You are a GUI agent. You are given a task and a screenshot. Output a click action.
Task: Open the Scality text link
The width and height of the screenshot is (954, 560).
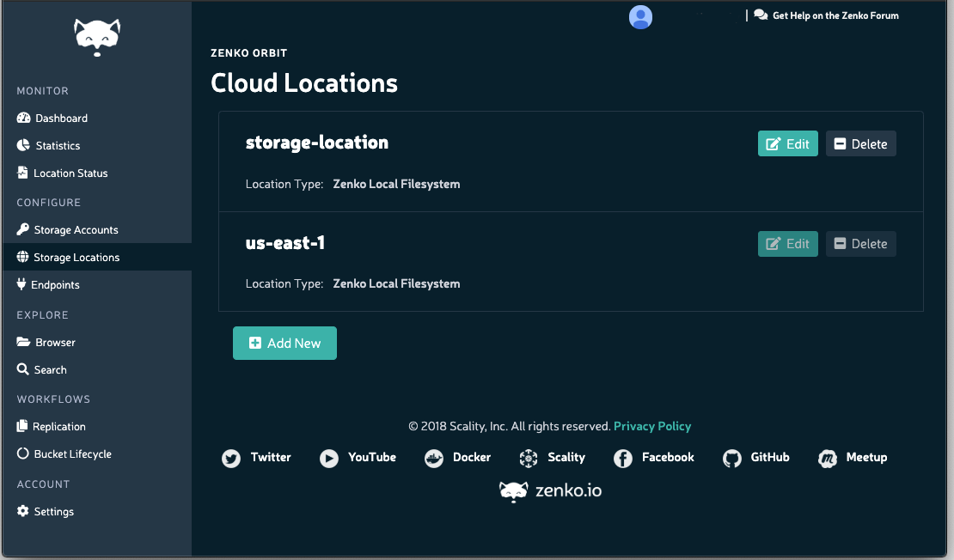tap(566, 457)
